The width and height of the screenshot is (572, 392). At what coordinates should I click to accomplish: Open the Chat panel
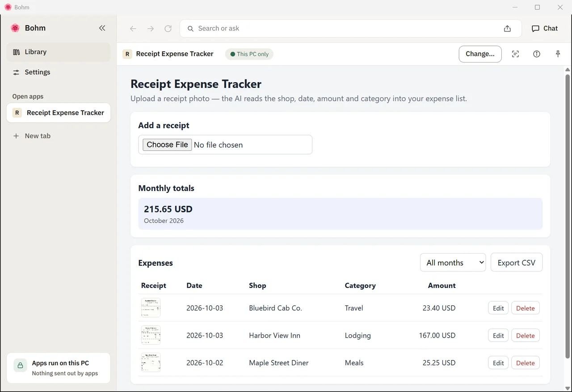(545, 29)
